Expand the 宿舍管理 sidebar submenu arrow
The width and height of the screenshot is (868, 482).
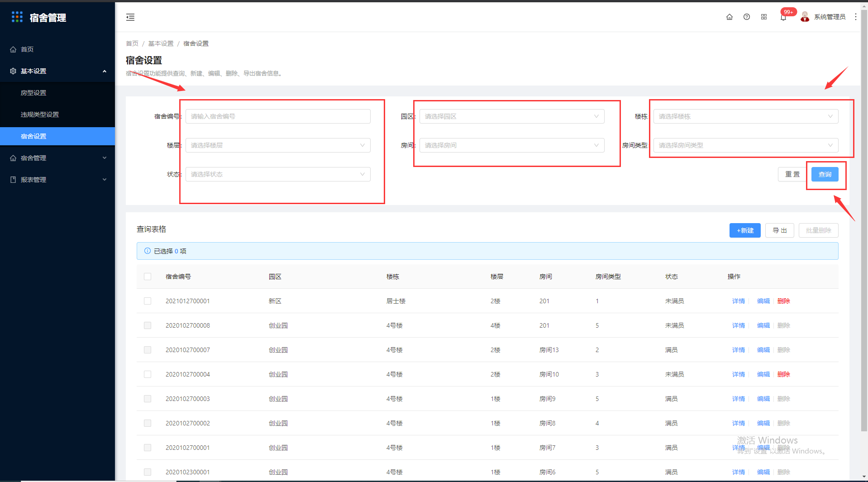(x=105, y=158)
